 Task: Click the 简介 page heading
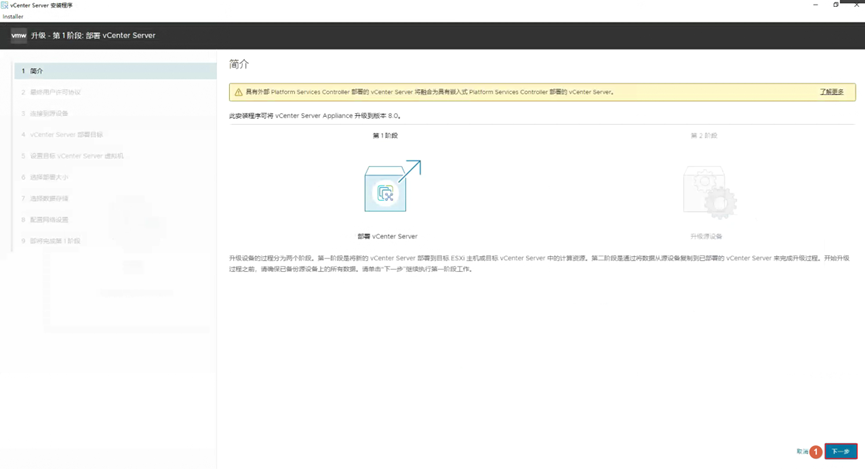point(239,65)
